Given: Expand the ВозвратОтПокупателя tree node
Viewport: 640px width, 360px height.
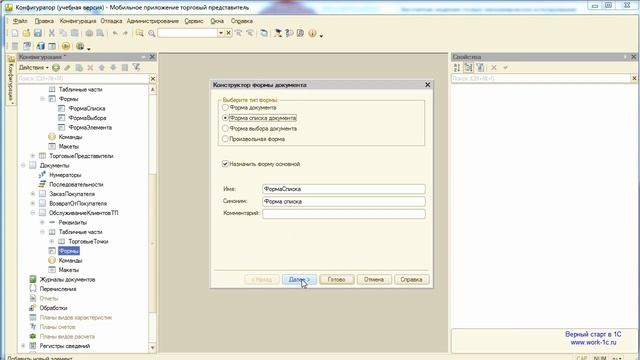Looking at the screenshot, I should (33, 203).
